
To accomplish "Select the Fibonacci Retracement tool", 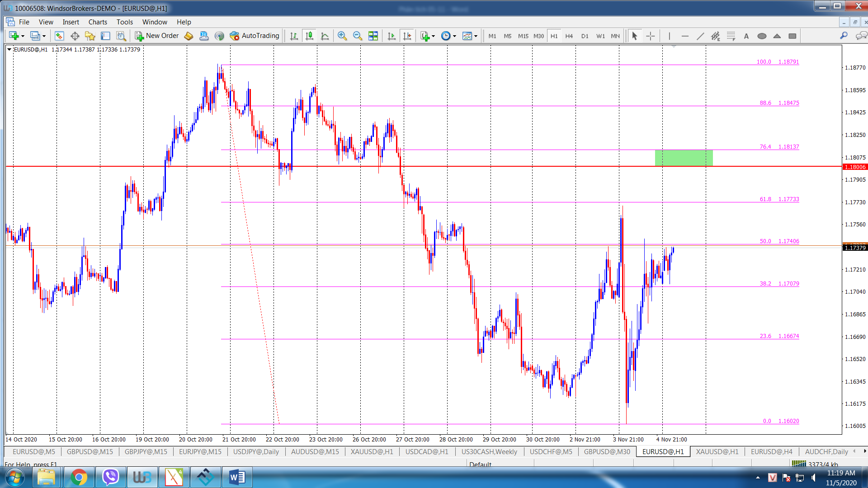I will coord(731,36).
